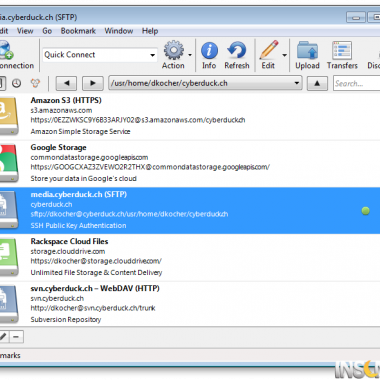The width and height of the screenshot is (380, 380).
Task: Click the green connected status indicator
Action: 366,211
